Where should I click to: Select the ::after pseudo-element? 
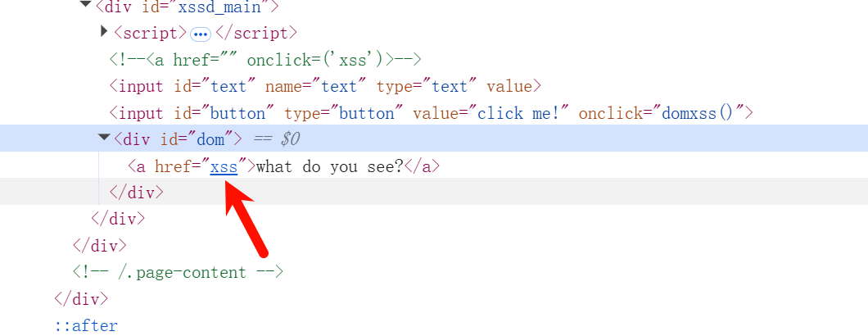[x=86, y=325]
